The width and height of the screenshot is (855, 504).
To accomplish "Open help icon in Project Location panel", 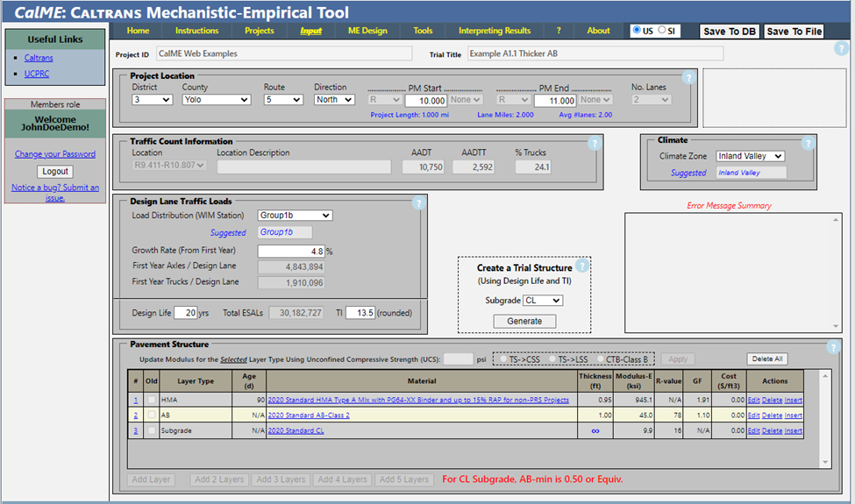I will (688, 78).
